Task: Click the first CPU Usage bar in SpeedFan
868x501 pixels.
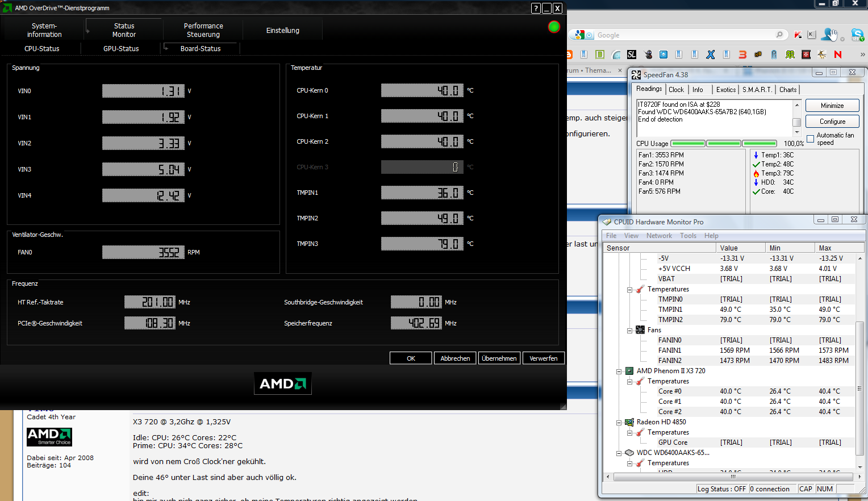Action: pyautogui.click(x=688, y=144)
